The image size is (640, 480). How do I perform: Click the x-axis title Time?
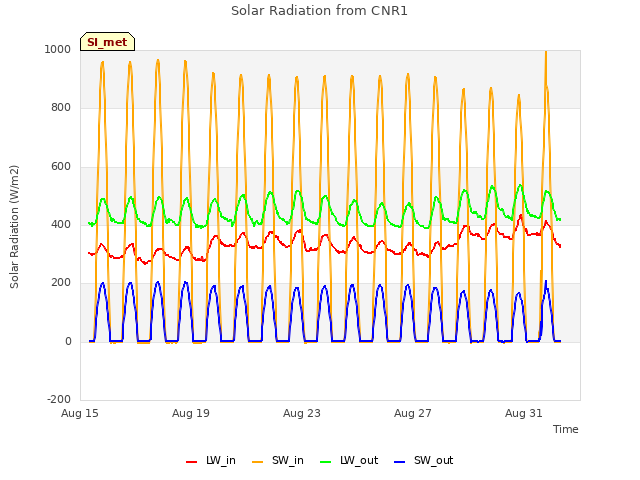pos(565,429)
